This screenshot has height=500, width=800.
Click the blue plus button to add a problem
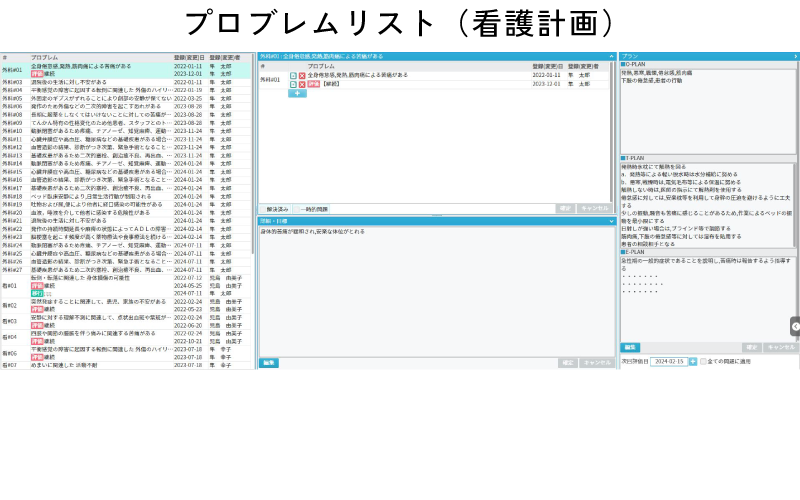click(x=297, y=93)
